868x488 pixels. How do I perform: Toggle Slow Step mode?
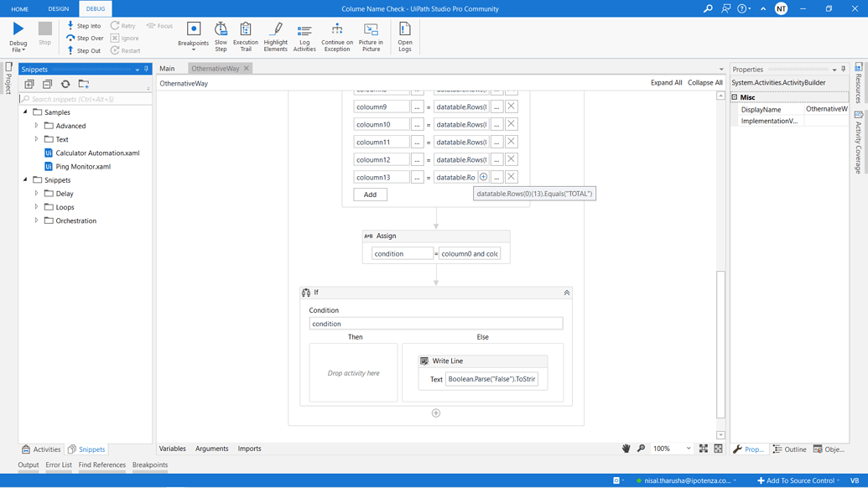tap(221, 34)
